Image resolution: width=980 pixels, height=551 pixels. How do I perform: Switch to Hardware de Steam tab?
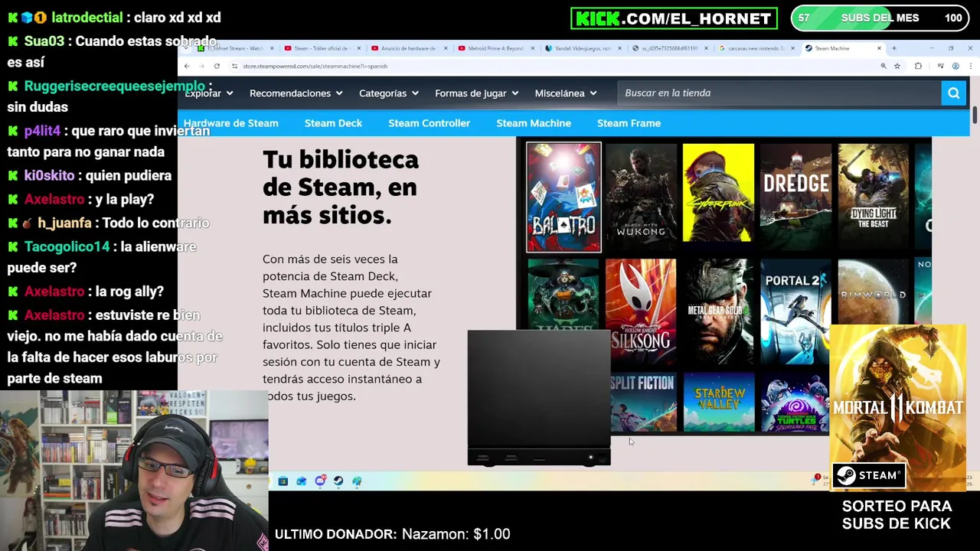tap(230, 123)
